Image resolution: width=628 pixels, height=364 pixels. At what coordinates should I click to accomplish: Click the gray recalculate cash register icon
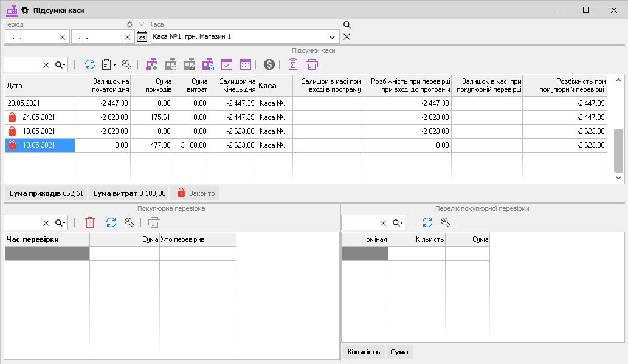pos(171,64)
